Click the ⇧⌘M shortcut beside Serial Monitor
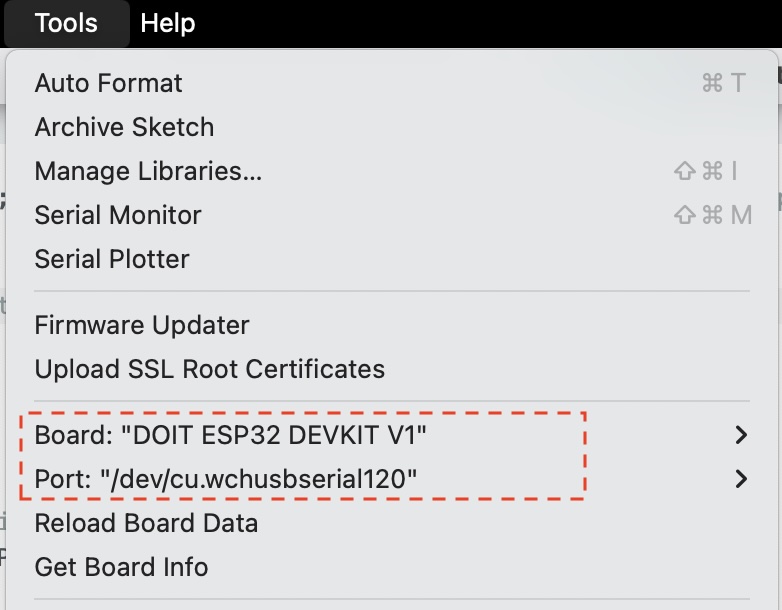782x610 pixels. pos(713,215)
